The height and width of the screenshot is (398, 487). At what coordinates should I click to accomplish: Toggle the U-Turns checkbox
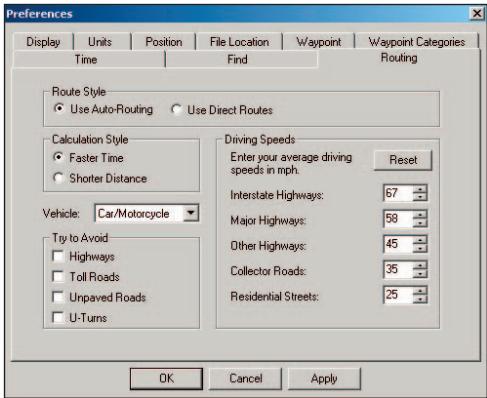point(58,317)
